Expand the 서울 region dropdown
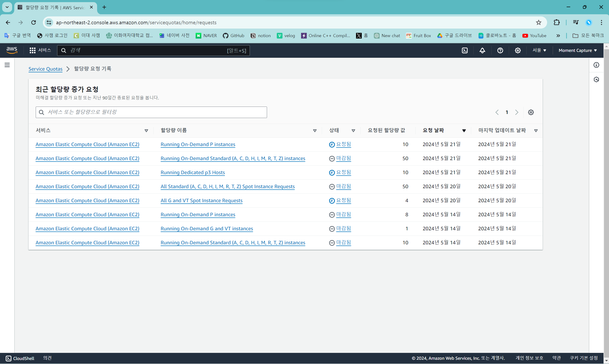The image size is (609, 364). (x=539, y=50)
